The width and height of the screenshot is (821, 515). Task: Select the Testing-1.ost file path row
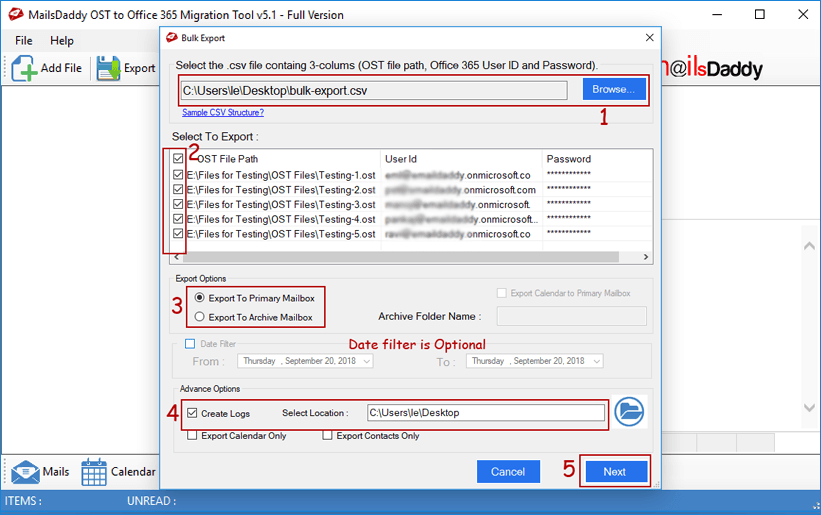pyautogui.click(x=281, y=175)
